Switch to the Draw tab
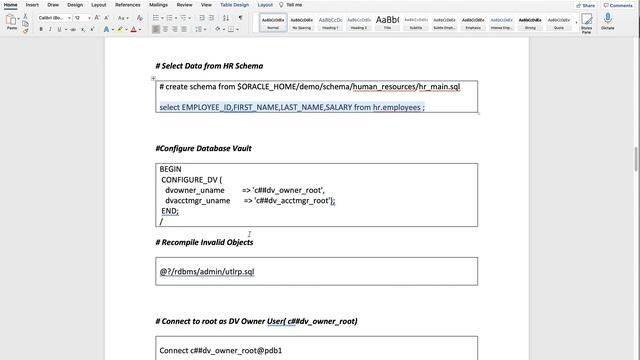 pos(53,5)
